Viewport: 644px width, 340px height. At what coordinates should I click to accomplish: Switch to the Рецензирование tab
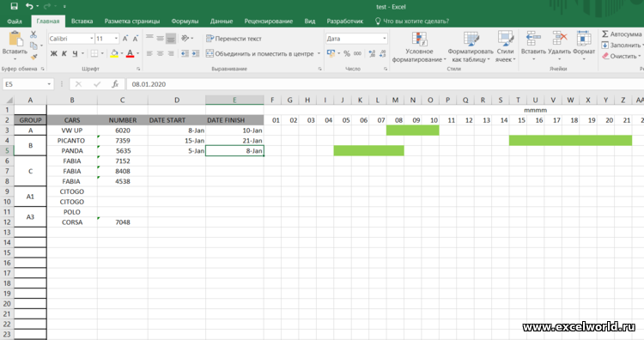point(269,21)
